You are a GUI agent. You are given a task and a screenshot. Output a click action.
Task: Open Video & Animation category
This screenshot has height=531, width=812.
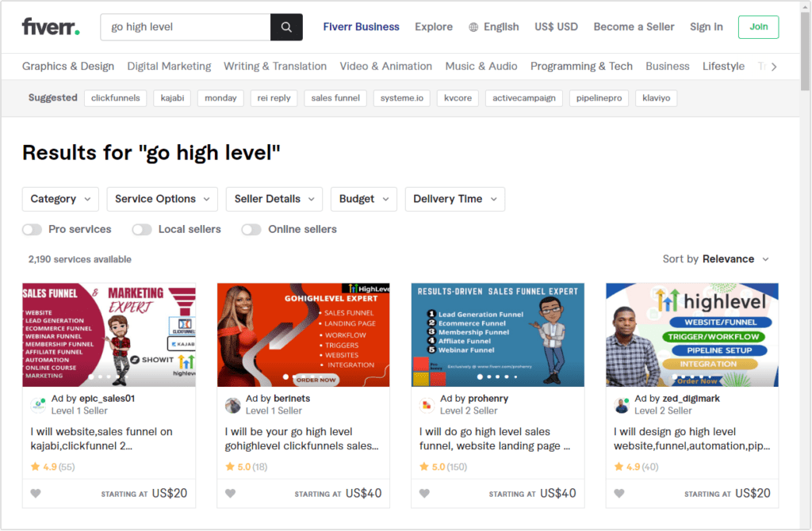point(386,67)
